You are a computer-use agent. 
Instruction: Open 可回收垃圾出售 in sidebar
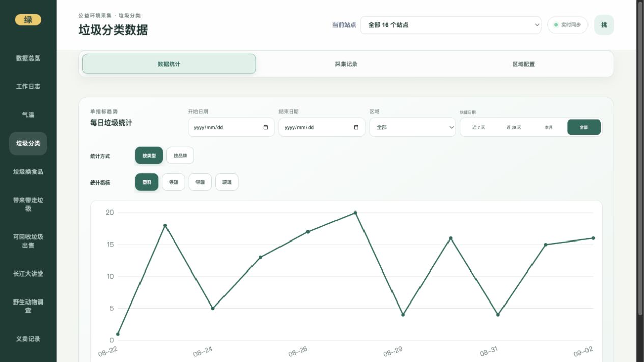pos(28,241)
